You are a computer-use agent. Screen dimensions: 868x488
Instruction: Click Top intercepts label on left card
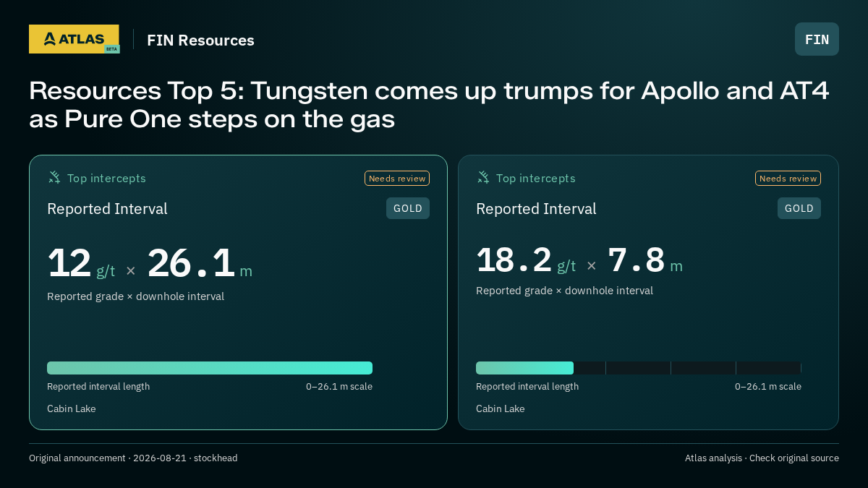[x=106, y=178]
